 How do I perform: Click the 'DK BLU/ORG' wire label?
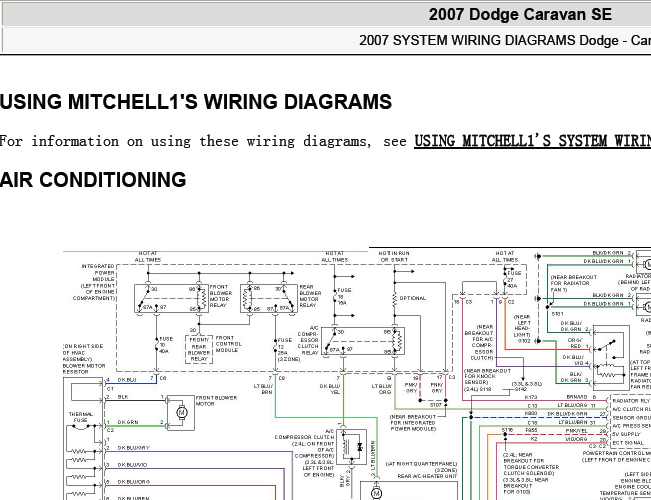coord(133,482)
